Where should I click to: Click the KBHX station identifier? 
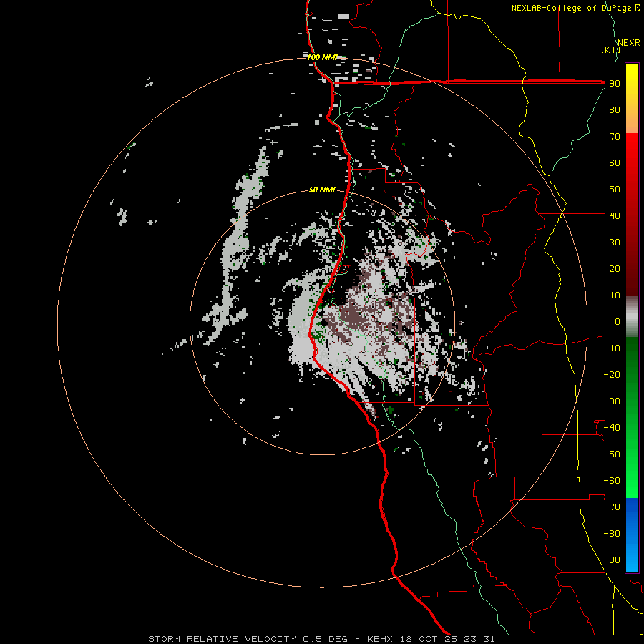pyautogui.click(x=380, y=639)
